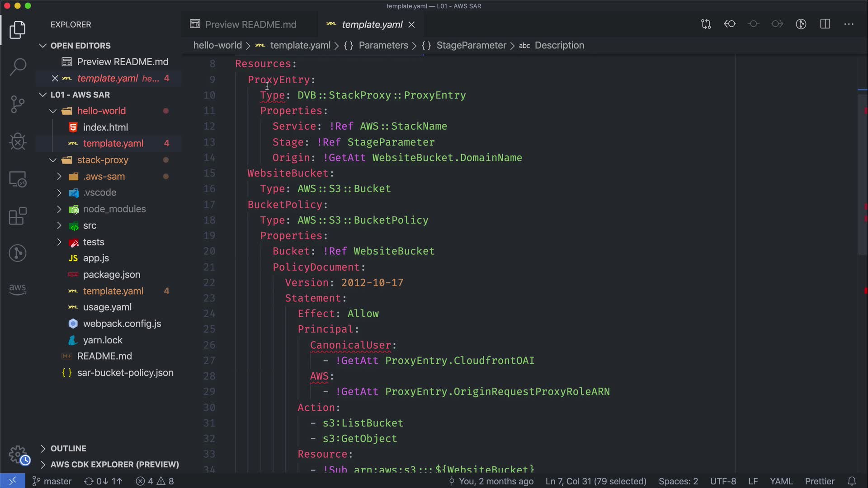
Task: Open the Run and Debug view
Action: [18, 141]
